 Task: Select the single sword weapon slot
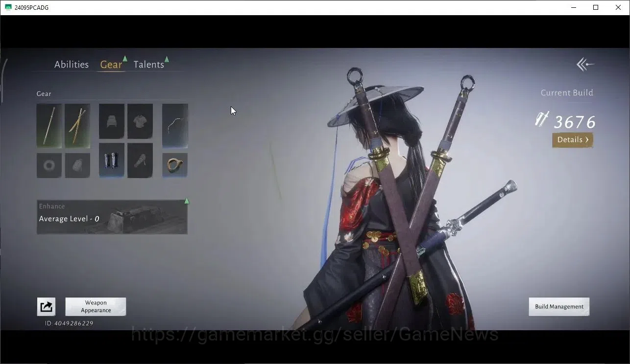[49, 126]
